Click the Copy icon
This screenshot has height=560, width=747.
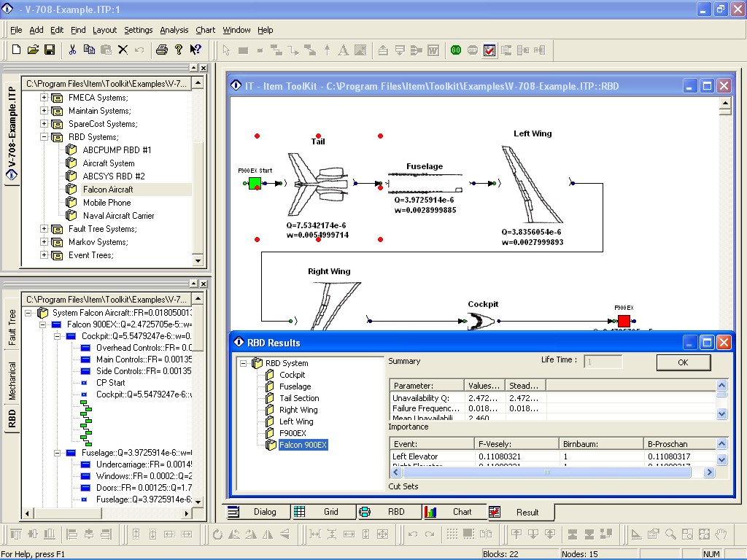pos(89,50)
